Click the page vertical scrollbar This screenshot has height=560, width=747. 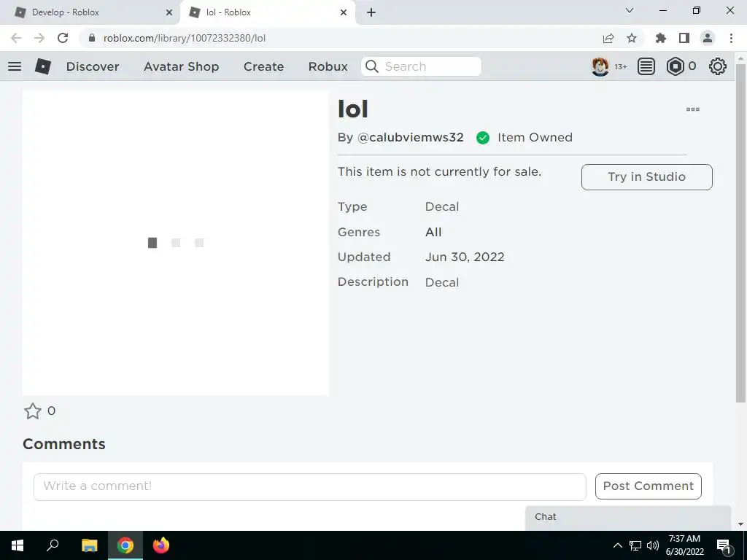point(740,233)
